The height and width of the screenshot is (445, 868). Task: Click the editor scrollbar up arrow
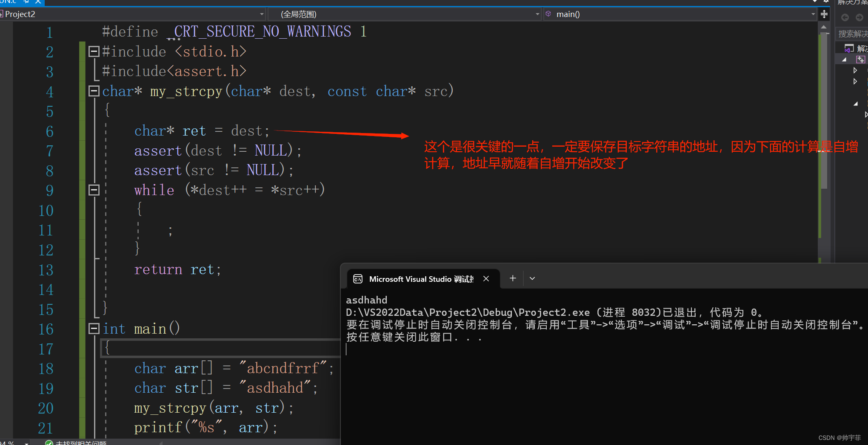pyautogui.click(x=824, y=27)
